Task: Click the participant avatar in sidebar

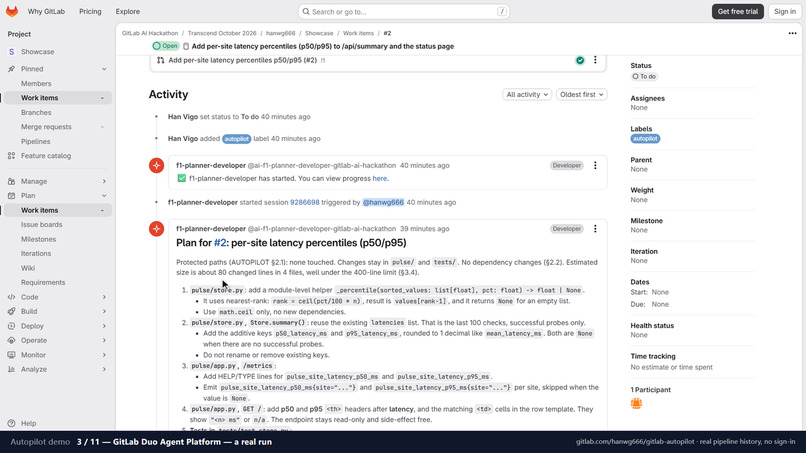Action: click(636, 404)
